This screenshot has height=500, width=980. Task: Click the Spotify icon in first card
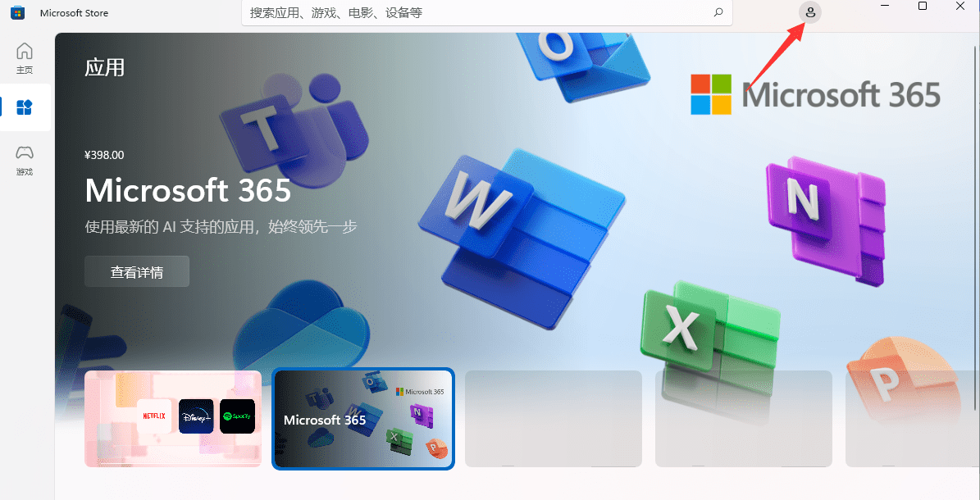click(238, 416)
